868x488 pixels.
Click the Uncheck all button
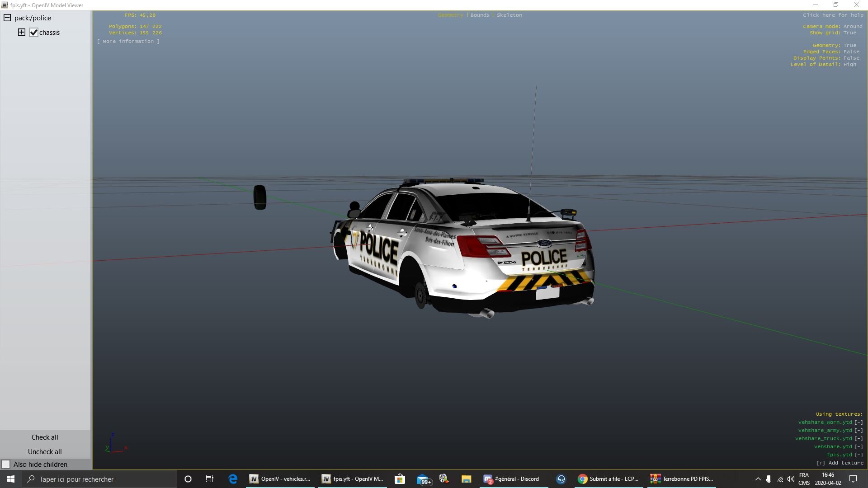(x=45, y=451)
